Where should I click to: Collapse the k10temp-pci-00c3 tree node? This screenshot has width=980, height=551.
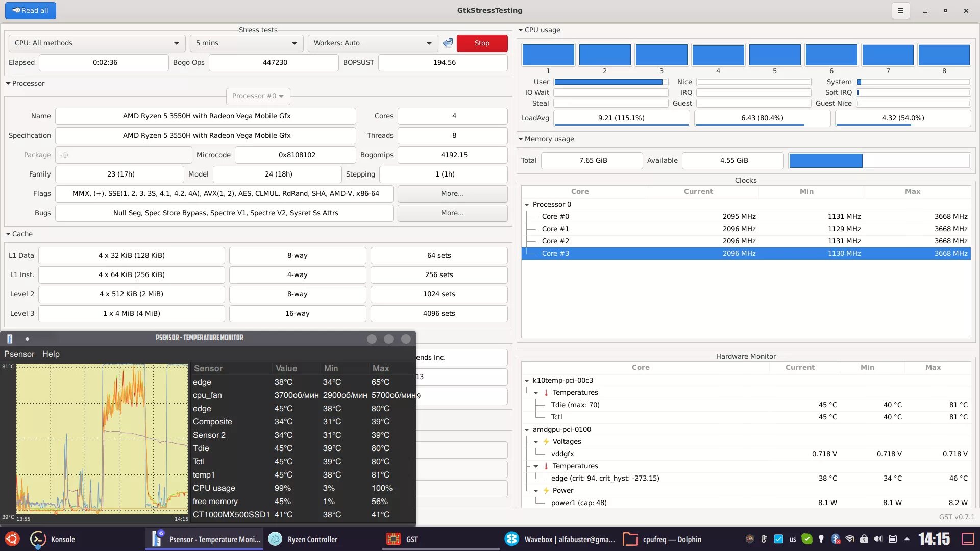[527, 381]
